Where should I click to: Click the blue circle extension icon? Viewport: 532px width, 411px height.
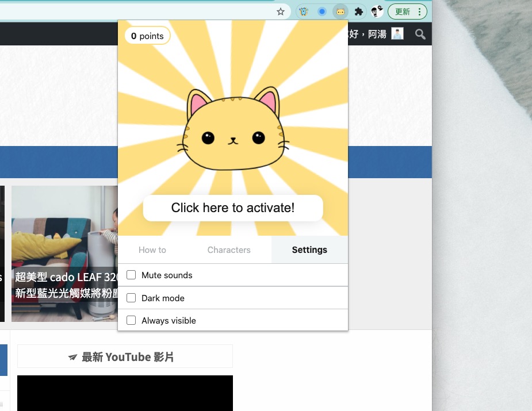coord(322,11)
